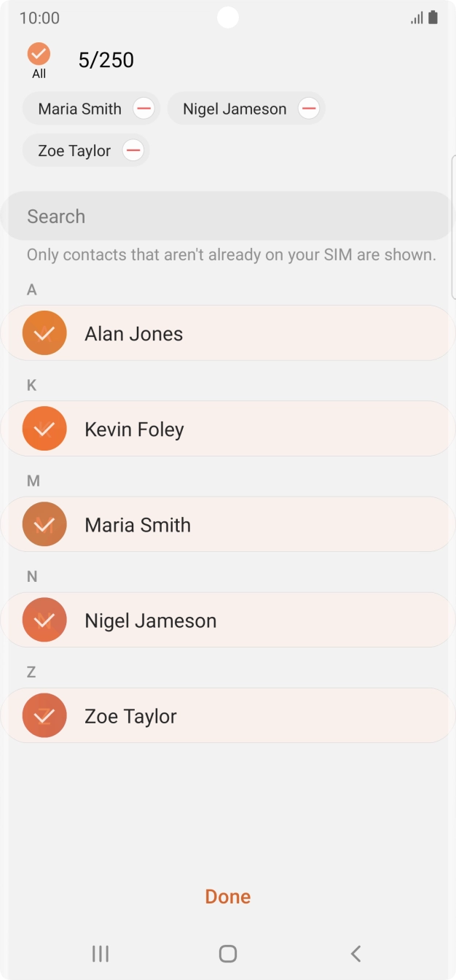Select the Kevin Foley name in list
The height and width of the screenshot is (980, 456).
pos(134,429)
